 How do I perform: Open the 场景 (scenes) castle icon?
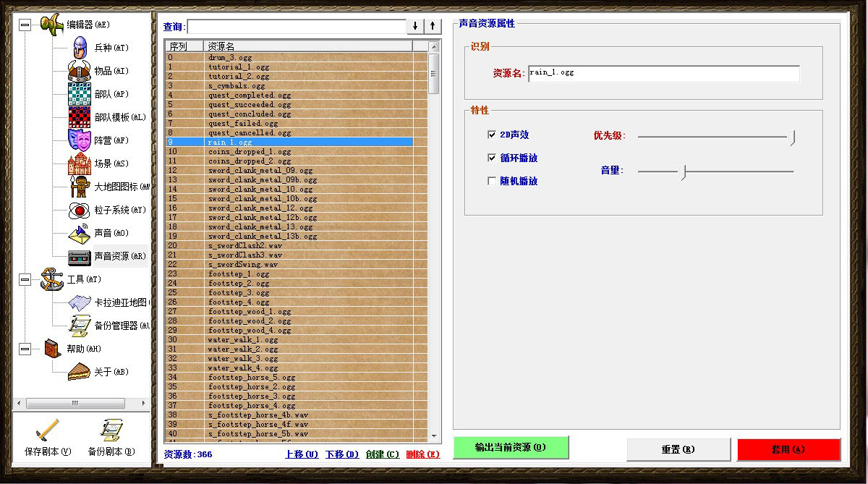80,164
